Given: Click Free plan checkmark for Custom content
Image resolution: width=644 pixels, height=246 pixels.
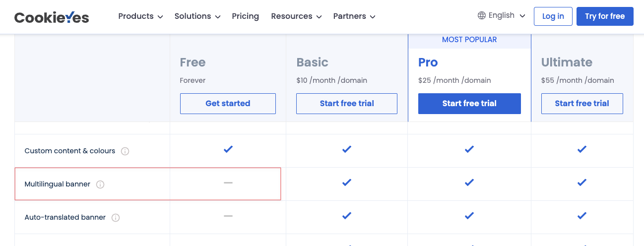Looking at the screenshot, I should click(x=228, y=149).
